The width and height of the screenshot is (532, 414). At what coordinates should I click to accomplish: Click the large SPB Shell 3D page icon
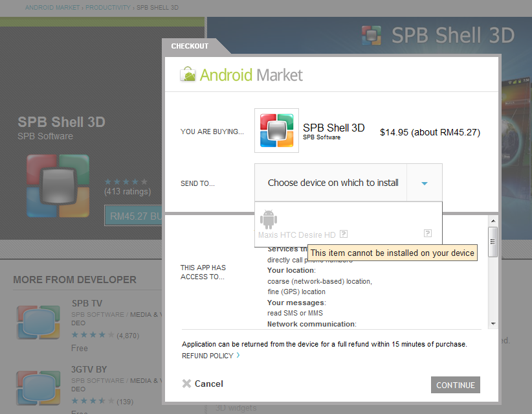pos(58,186)
